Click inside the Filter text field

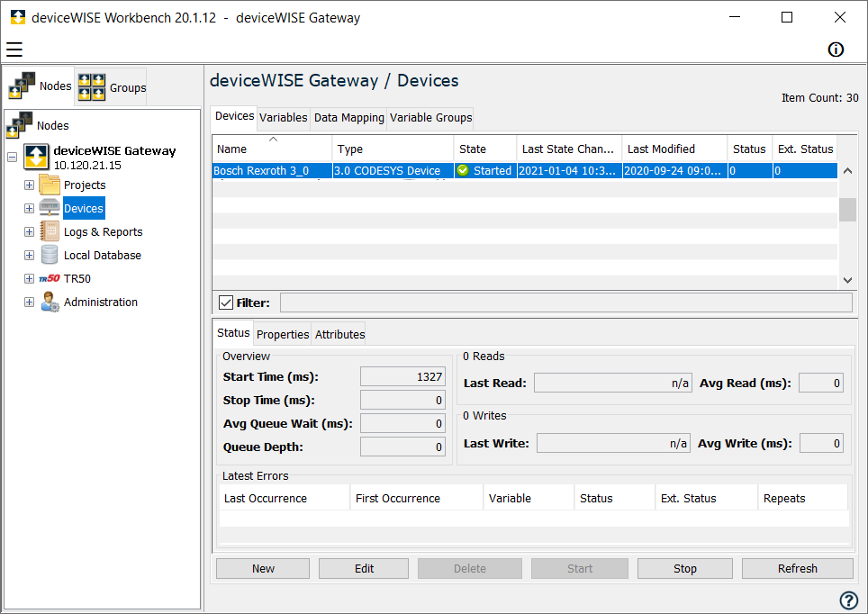(565, 302)
